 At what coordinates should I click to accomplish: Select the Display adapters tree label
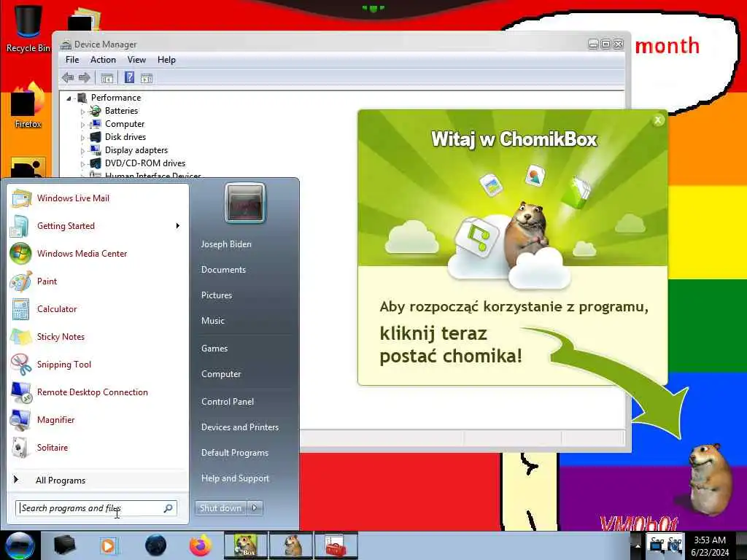(x=136, y=150)
